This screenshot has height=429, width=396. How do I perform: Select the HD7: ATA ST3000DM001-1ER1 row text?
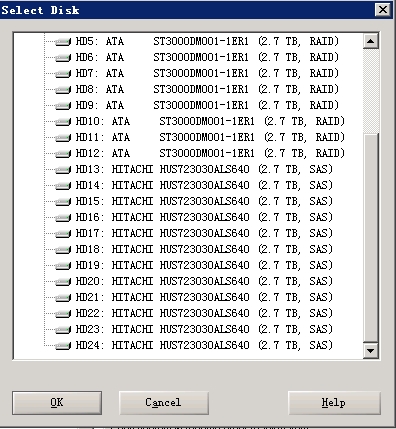point(207,73)
